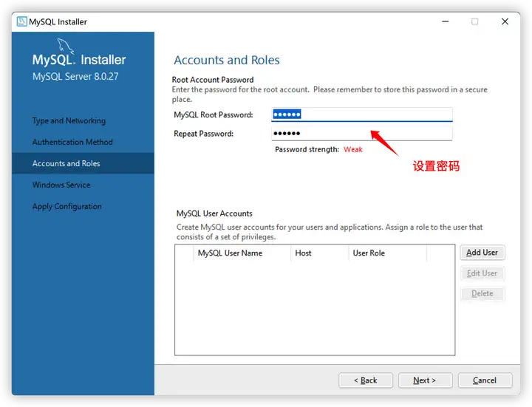Click the MySQL User Accounts section label
The height and width of the screenshot is (407, 532).
tap(214, 213)
